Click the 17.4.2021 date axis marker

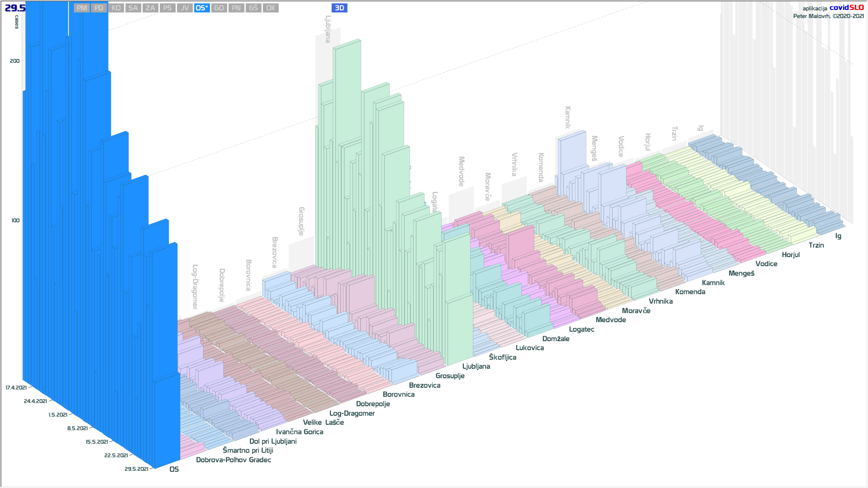[16, 388]
